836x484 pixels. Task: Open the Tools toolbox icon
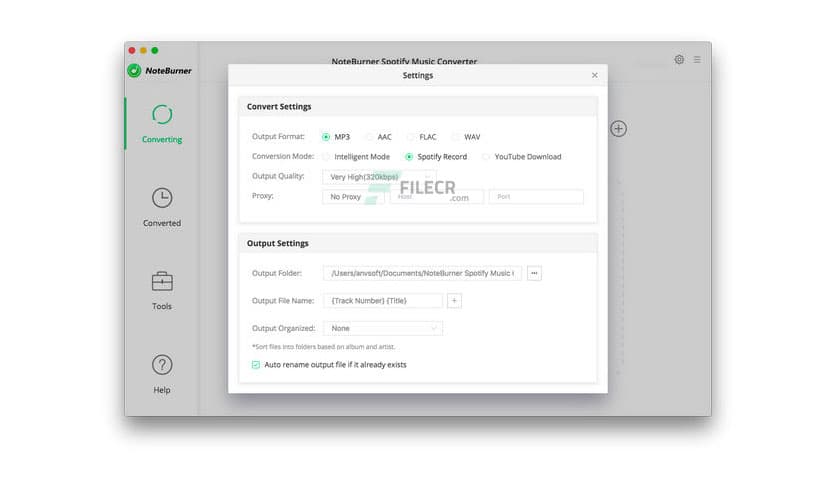tap(162, 281)
